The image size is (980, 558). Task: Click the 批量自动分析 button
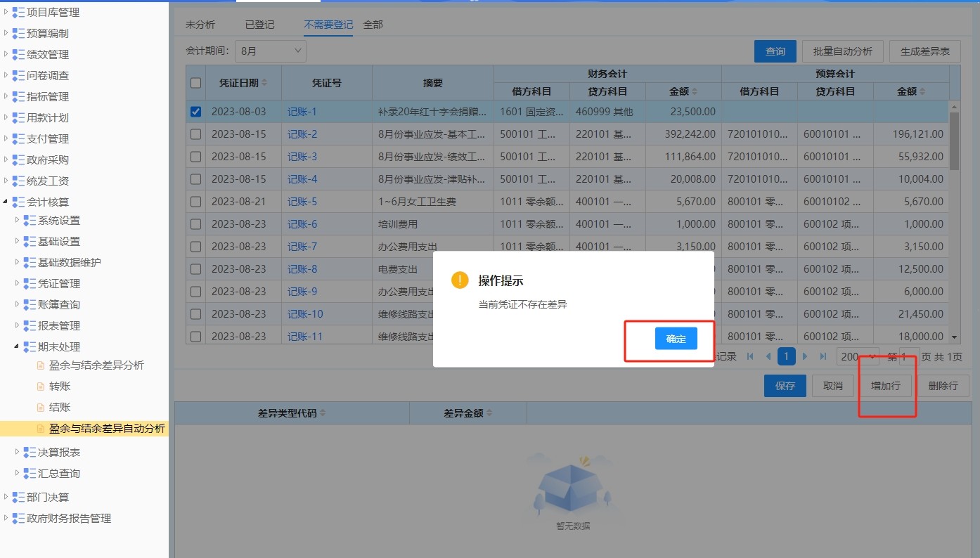coord(843,51)
